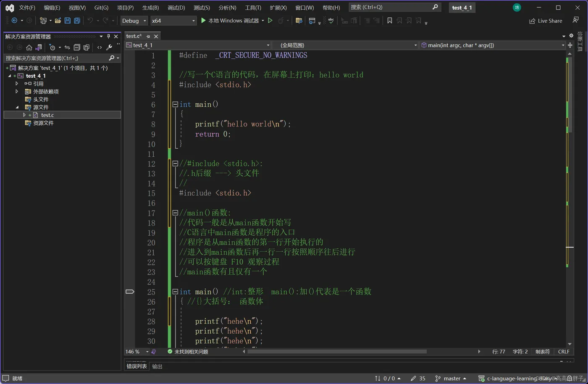588x384 pixels.
Task: Expand the 外部依赖项 node
Action: coord(17,91)
